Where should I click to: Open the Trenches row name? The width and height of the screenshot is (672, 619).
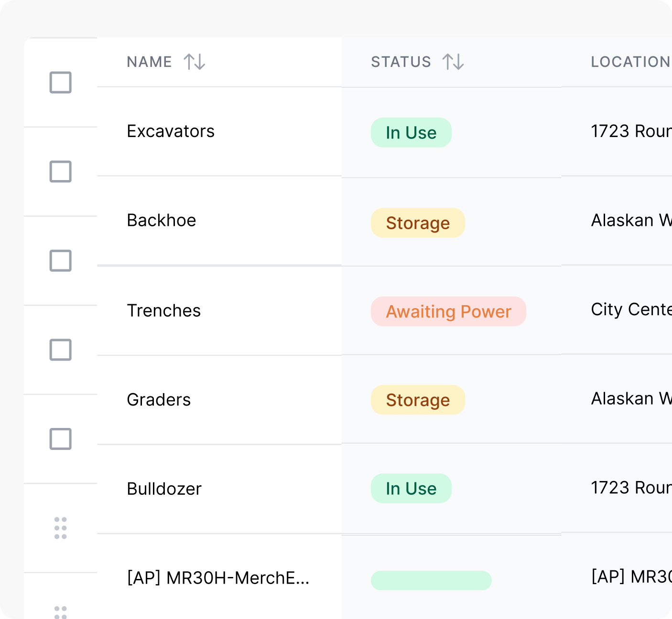pos(164,310)
